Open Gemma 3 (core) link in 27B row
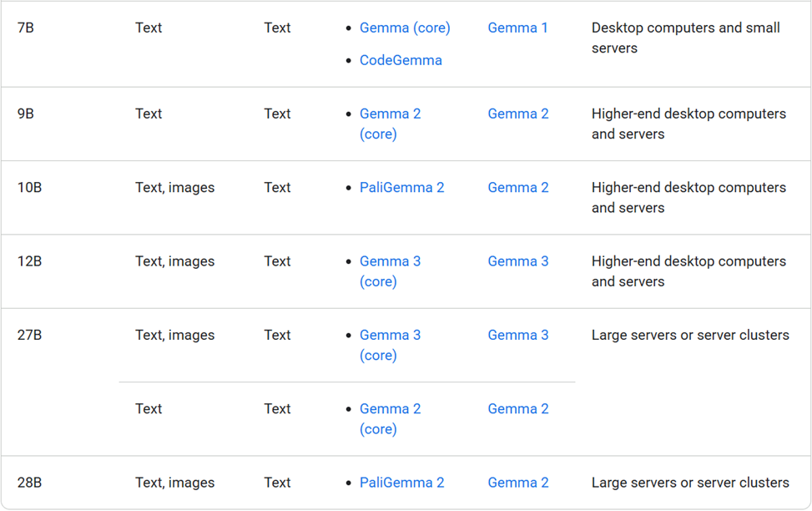This screenshot has height=511, width=812. point(390,345)
